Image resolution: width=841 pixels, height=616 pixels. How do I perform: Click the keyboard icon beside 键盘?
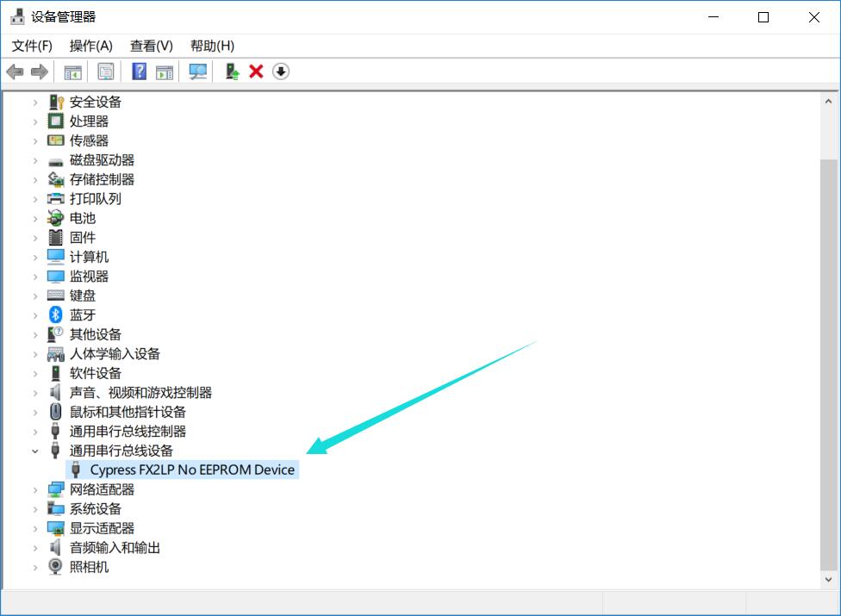(56, 296)
